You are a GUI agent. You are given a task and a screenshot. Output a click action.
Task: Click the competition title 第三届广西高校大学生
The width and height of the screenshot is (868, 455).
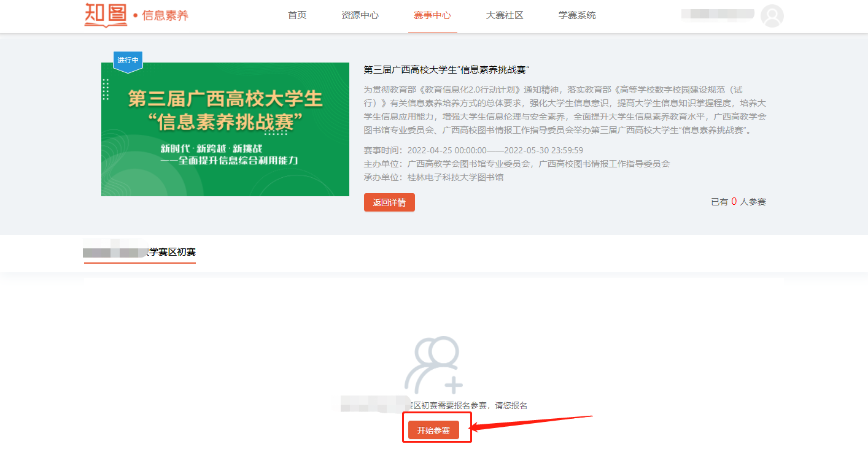(x=446, y=69)
